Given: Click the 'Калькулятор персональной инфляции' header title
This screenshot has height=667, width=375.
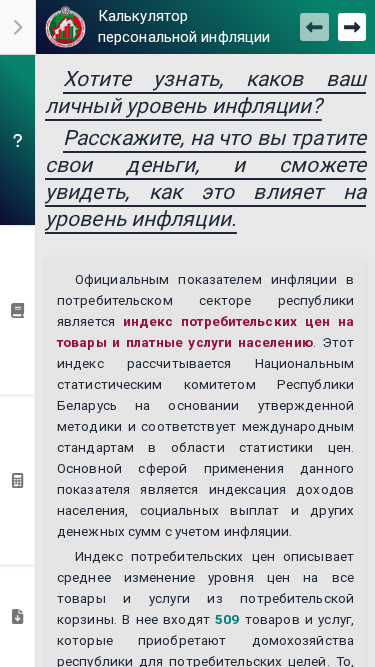Looking at the screenshot, I should pyautogui.click(x=184, y=27).
